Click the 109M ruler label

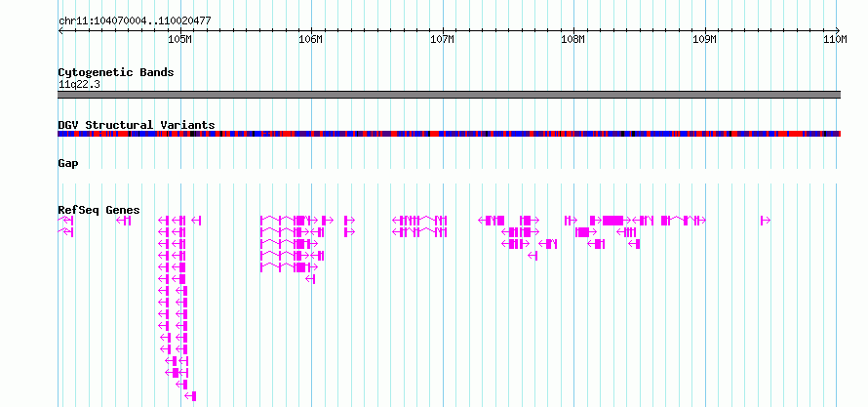tap(704, 39)
